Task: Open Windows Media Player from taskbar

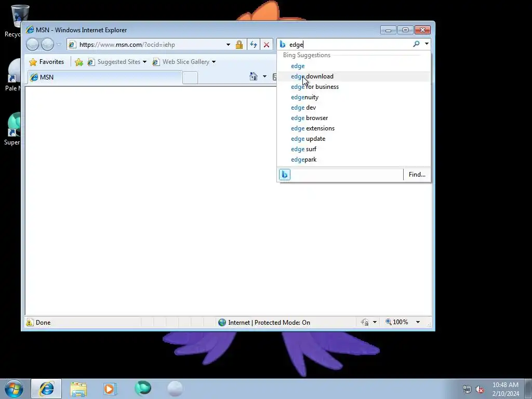Action: click(110, 389)
